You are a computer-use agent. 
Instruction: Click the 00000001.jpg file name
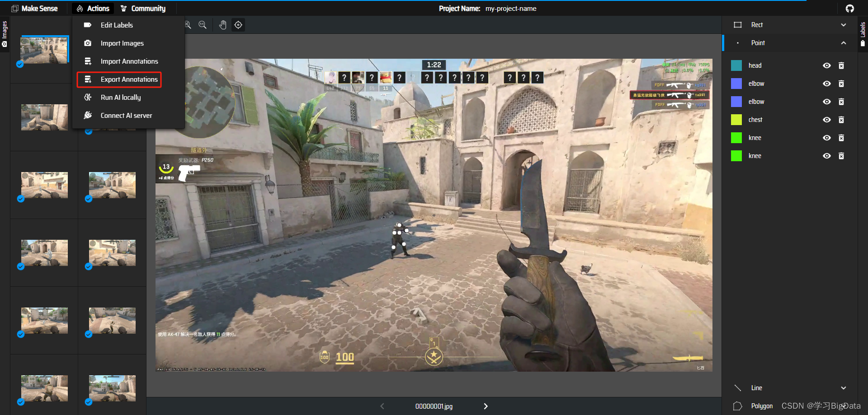434,406
